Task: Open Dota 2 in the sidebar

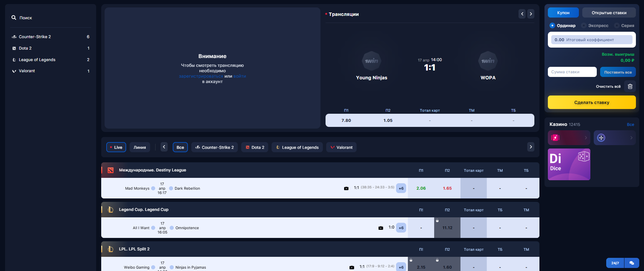Action: [x=51, y=48]
